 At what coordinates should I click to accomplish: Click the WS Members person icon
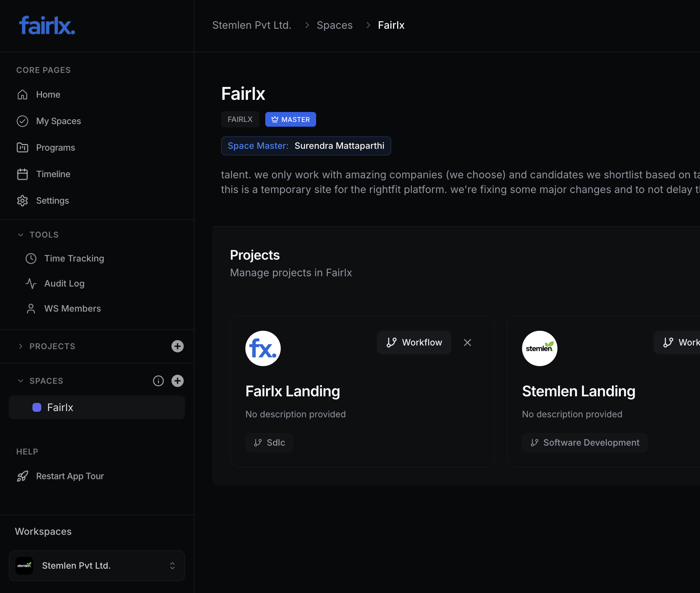31,309
